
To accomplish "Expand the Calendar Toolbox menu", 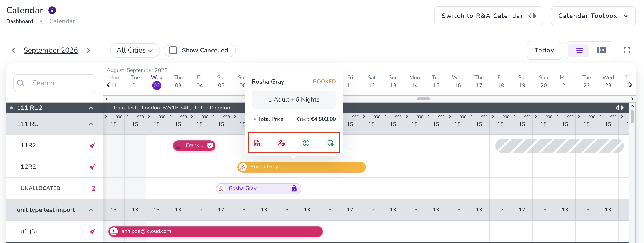I will click(x=593, y=16).
